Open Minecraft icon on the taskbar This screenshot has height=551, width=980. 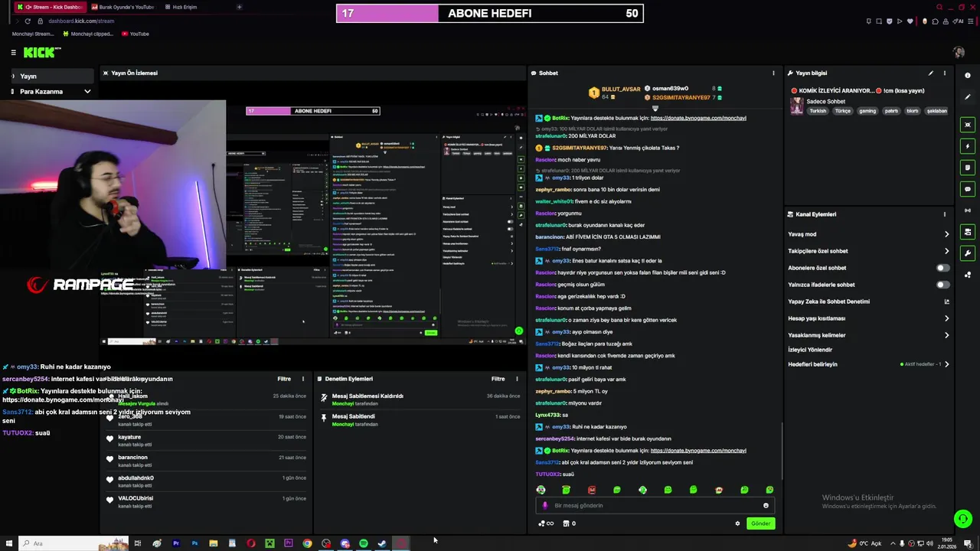click(269, 543)
